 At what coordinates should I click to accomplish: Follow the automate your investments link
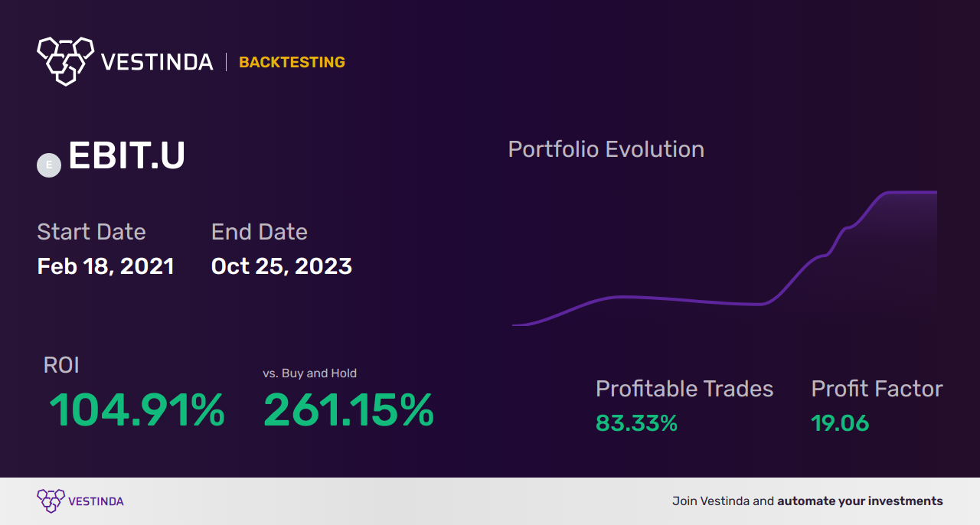860,501
